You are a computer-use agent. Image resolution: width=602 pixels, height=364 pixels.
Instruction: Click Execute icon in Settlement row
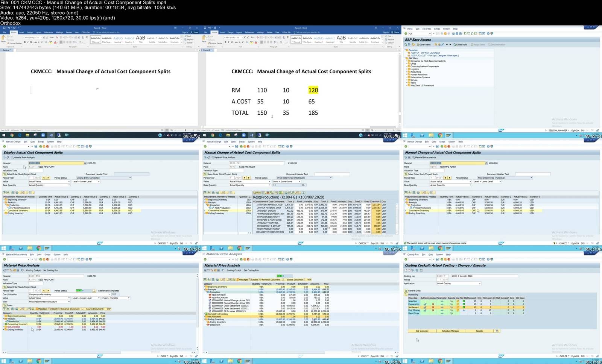[451, 307]
